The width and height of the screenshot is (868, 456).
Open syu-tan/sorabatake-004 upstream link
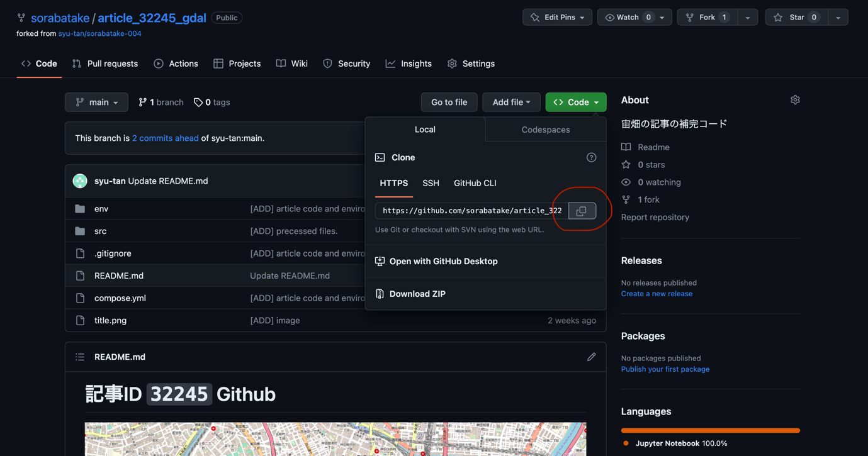99,33
